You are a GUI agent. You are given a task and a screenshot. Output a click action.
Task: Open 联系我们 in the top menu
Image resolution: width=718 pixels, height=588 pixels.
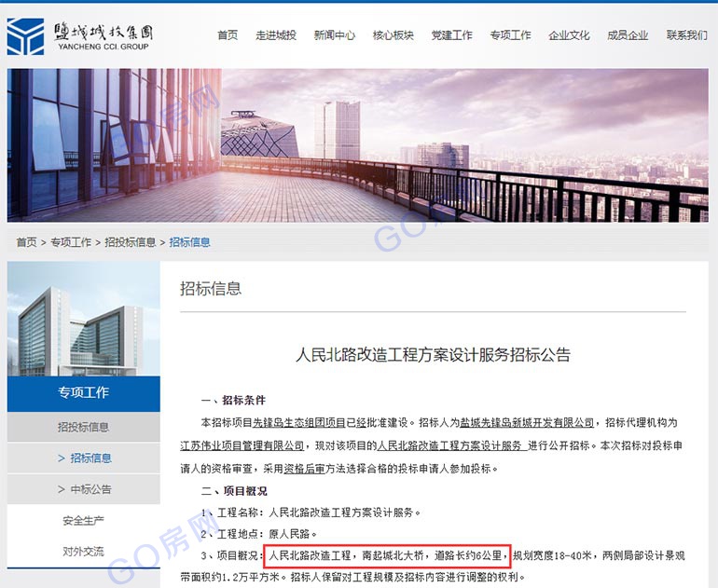(x=687, y=35)
